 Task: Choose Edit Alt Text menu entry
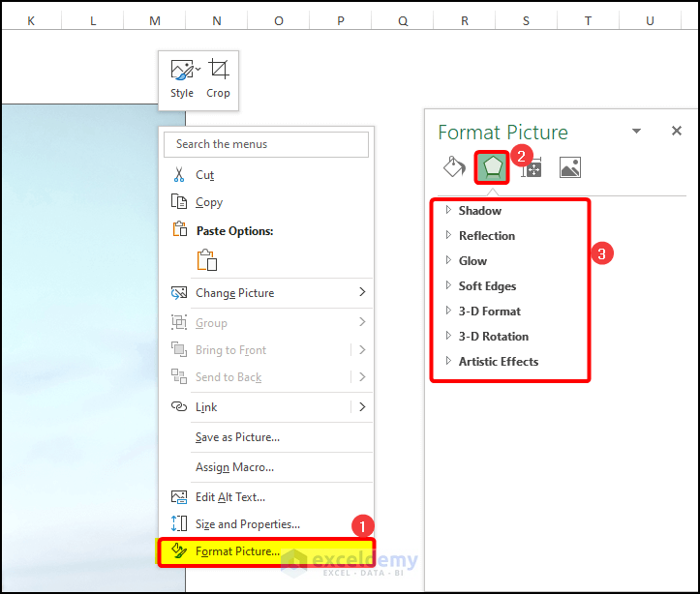[x=266, y=497]
